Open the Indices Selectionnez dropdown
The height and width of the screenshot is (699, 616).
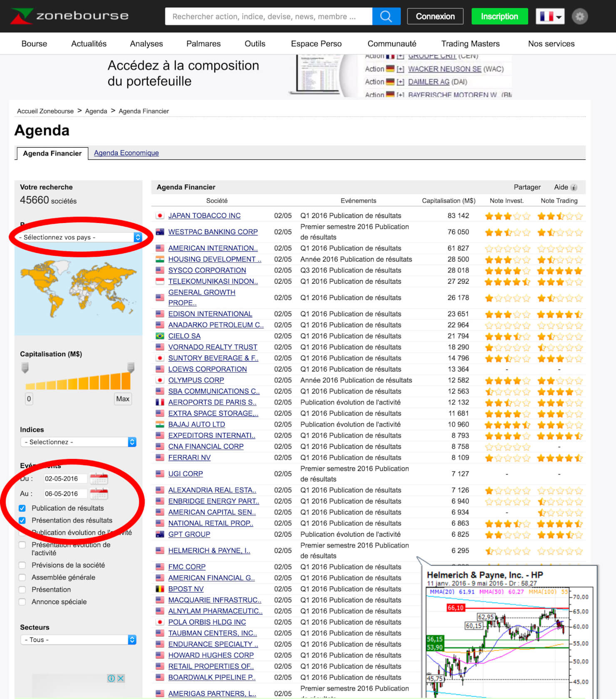[78, 442]
